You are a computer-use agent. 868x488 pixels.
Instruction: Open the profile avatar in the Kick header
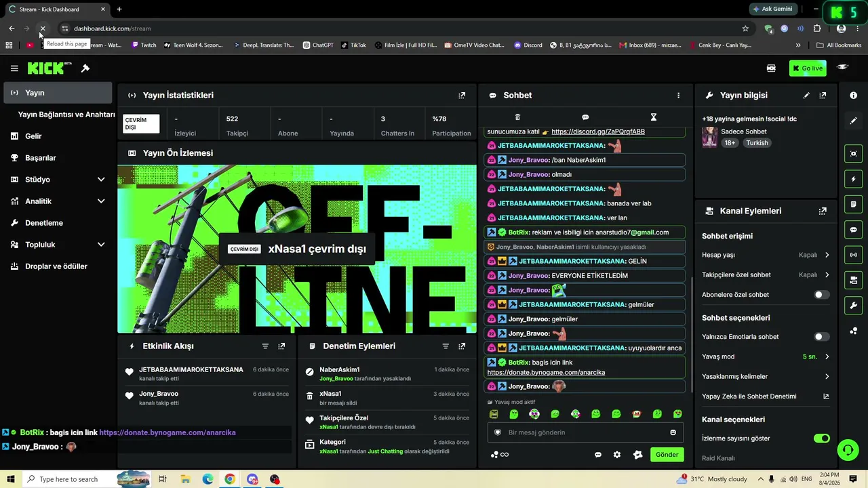coord(843,67)
